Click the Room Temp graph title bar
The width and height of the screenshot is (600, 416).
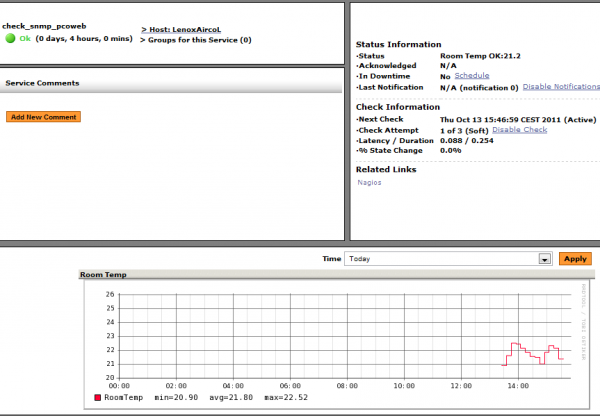pyautogui.click(x=105, y=274)
